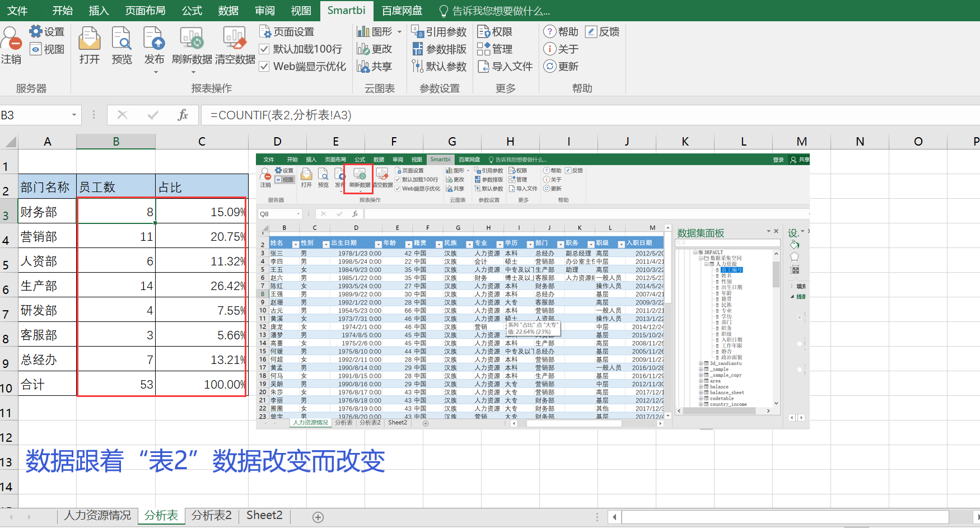The height and width of the screenshot is (528, 980).
Task: Click the formula confirm checkmark icon
Action: click(x=152, y=115)
